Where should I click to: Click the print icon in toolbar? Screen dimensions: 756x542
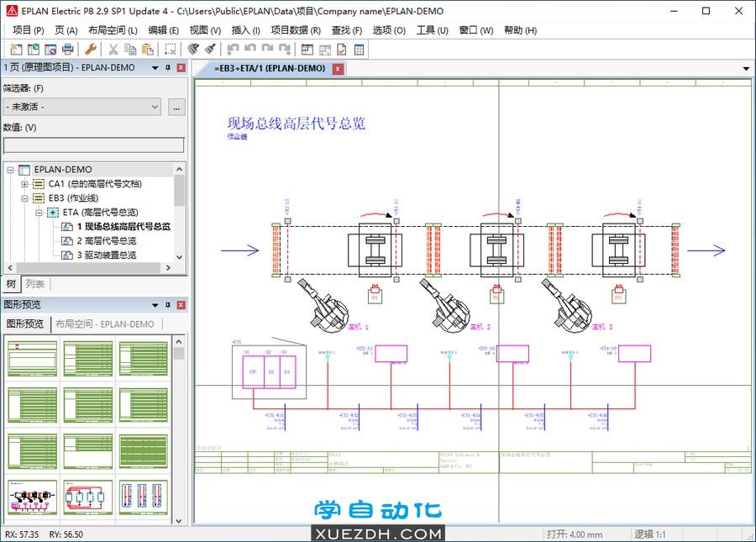(x=68, y=50)
